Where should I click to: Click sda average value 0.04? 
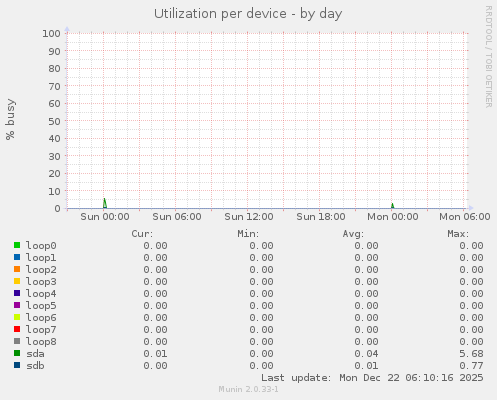(x=366, y=354)
